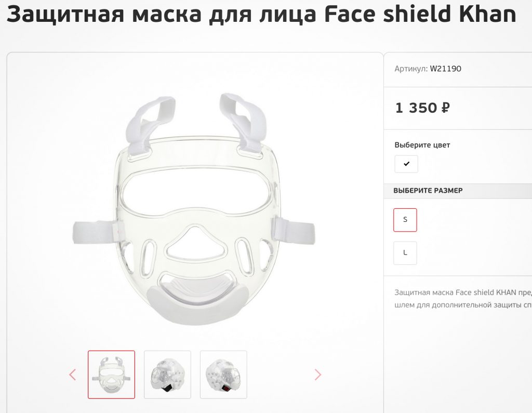The image size is (532, 413).
Task: Click the price 1 350 ₽
Action: tap(422, 108)
